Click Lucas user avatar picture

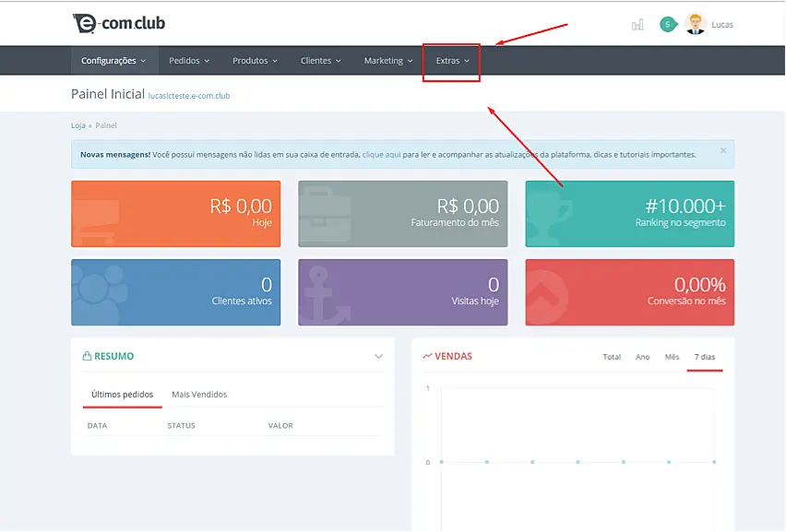coord(696,24)
